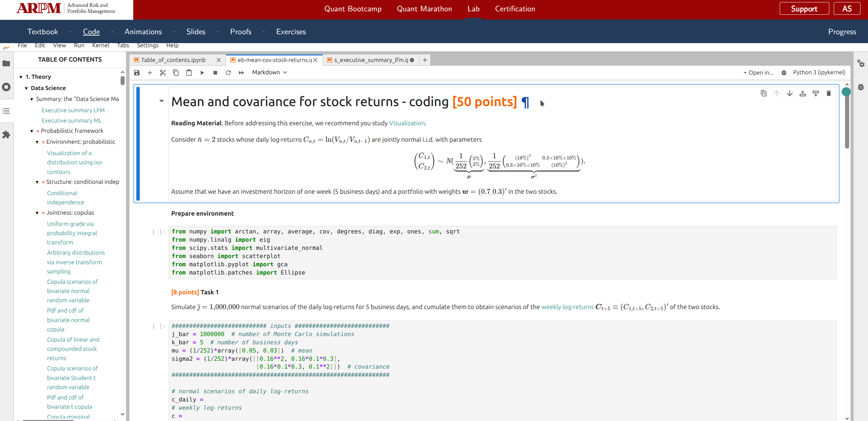Image resolution: width=868 pixels, height=421 pixels.
Task: Open the file browser in the left sidebar
Action: 7,64
